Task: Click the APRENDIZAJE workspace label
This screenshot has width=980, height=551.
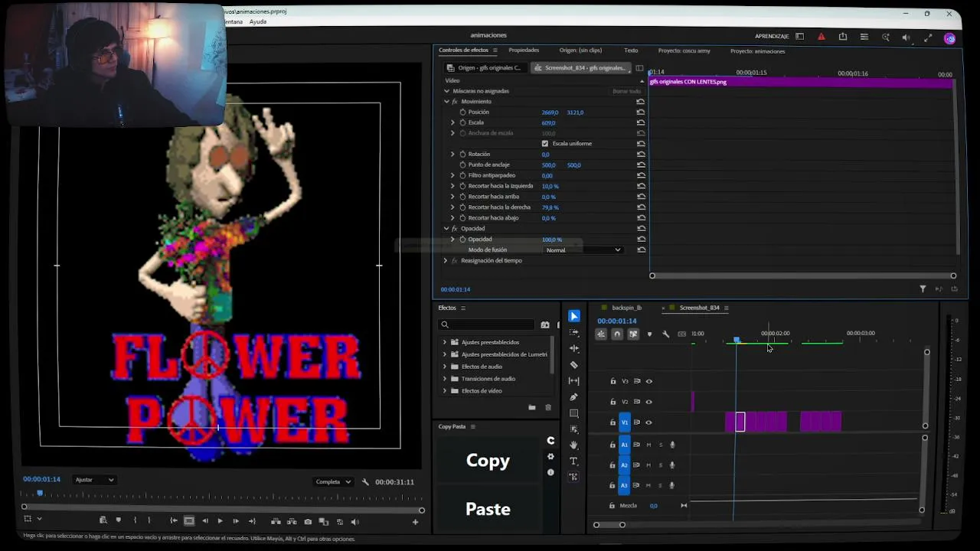Action: click(x=772, y=37)
